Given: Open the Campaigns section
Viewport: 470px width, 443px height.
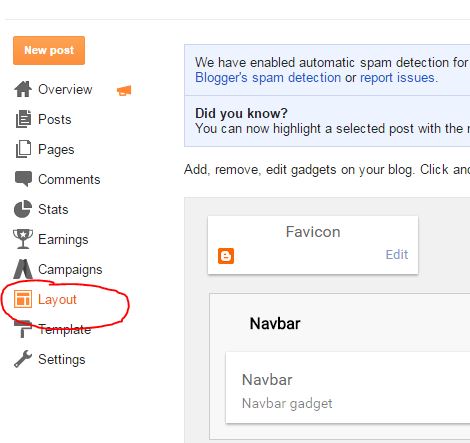Looking at the screenshot, I should pyautogui.click(x=70, y=270).
